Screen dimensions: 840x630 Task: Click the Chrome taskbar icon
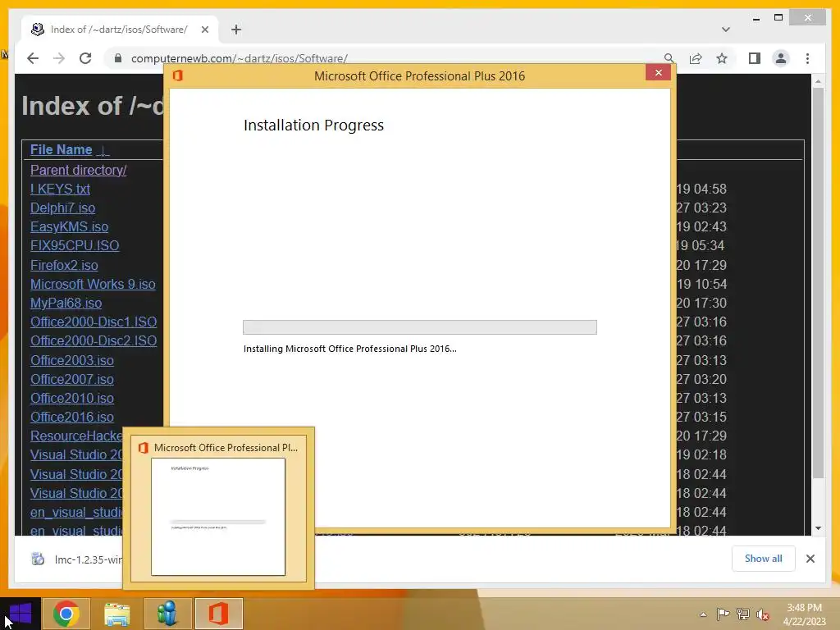[x=66, y=614]
